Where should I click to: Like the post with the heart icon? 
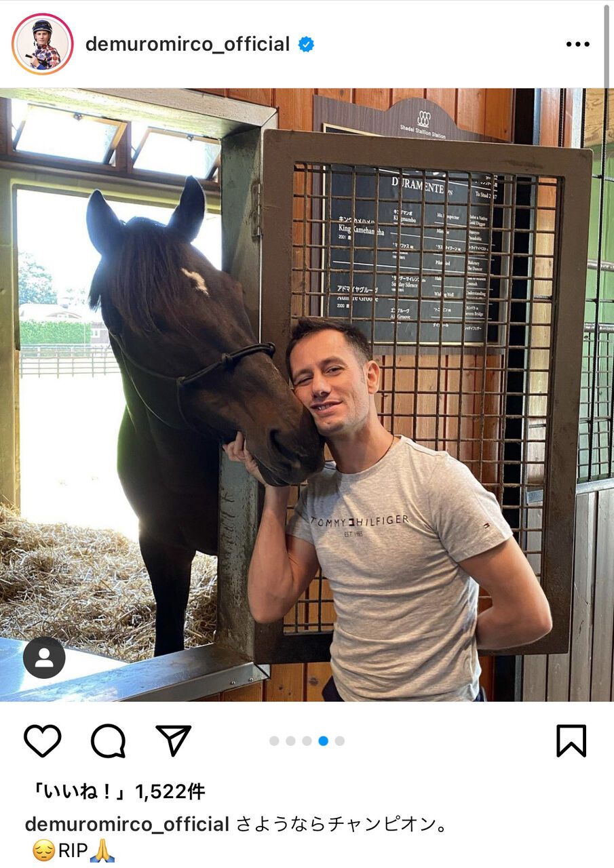42,741
